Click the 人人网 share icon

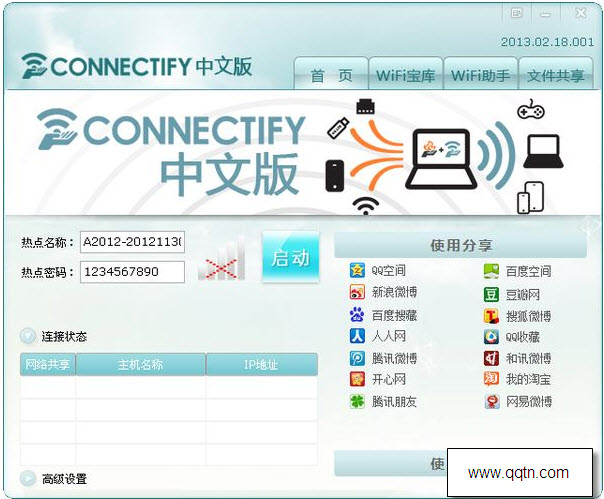click(357, 337)
